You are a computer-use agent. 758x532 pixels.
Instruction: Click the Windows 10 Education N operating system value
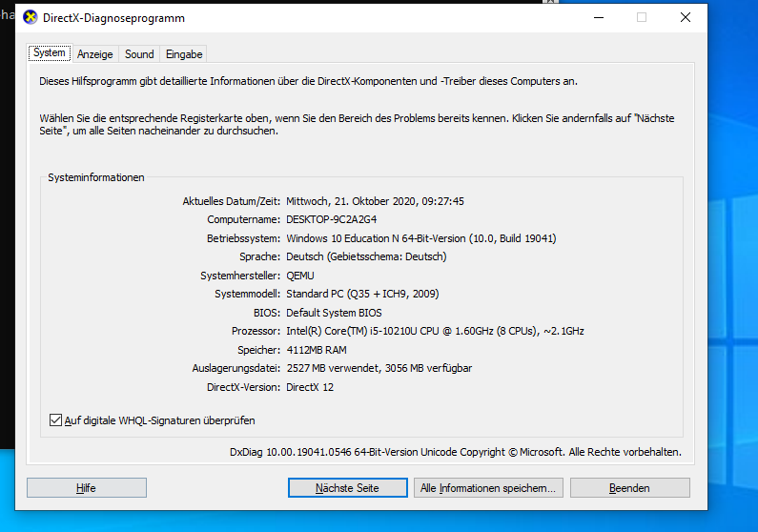pos(421,238)
